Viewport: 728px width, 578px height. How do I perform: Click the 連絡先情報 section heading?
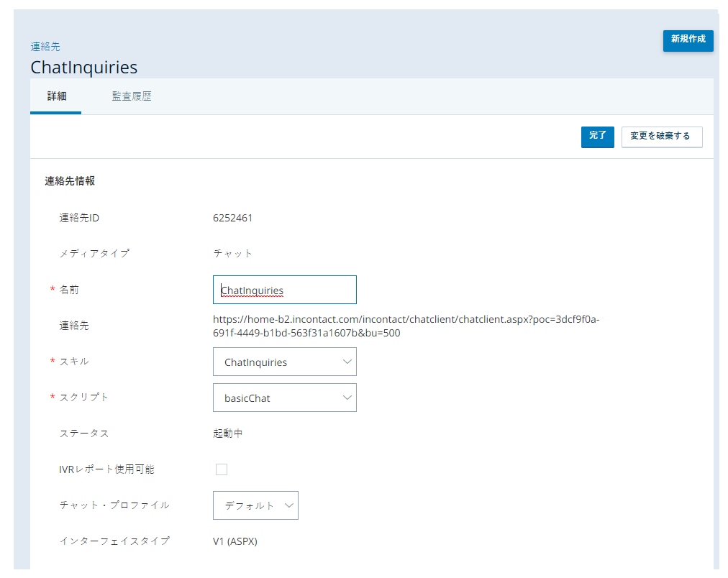click(70, 181)
